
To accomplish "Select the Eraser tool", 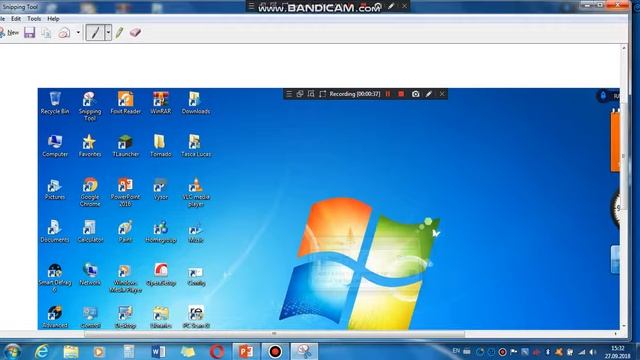I will [x=135, y=33].
